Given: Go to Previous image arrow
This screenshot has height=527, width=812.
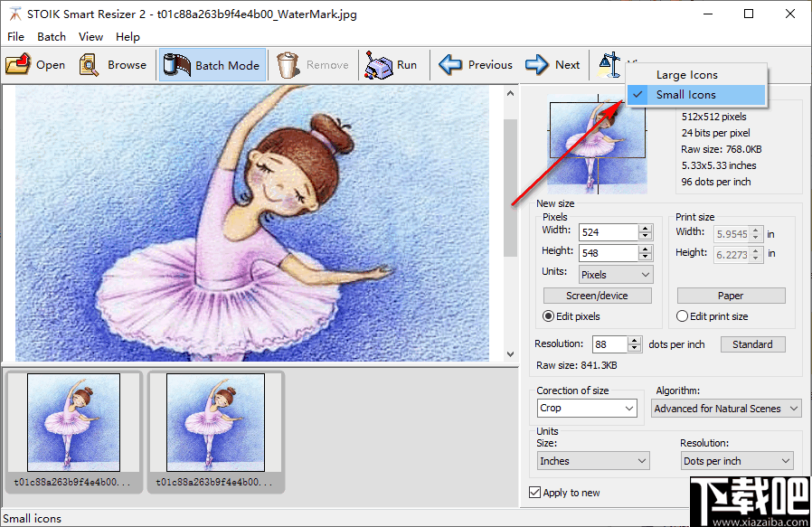Looking at the screenshot, I should [451, 65].
